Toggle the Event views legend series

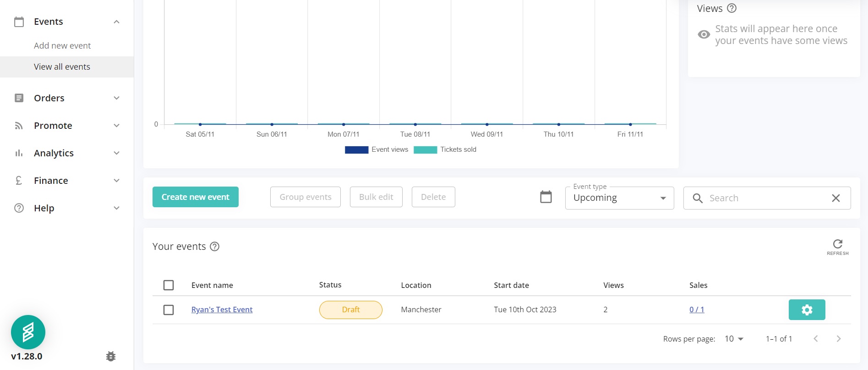376,149
